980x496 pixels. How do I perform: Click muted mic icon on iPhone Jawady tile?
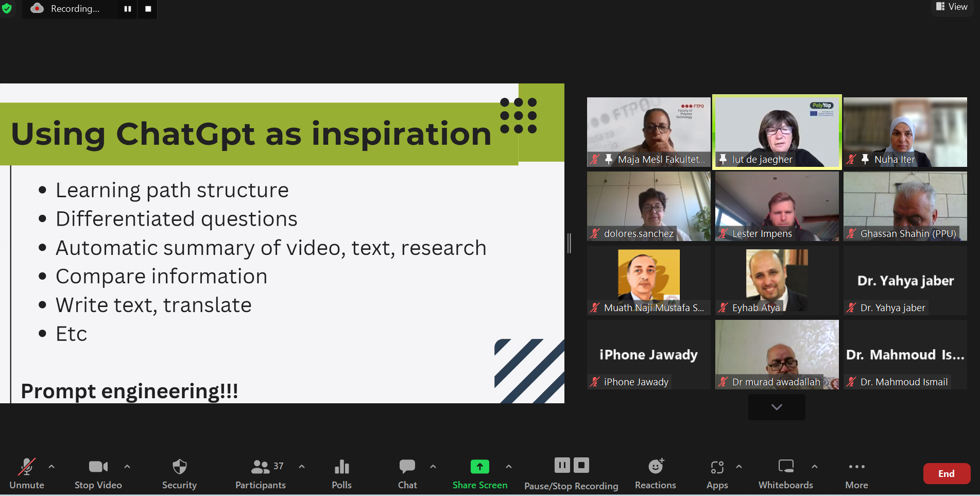(595, 382)
